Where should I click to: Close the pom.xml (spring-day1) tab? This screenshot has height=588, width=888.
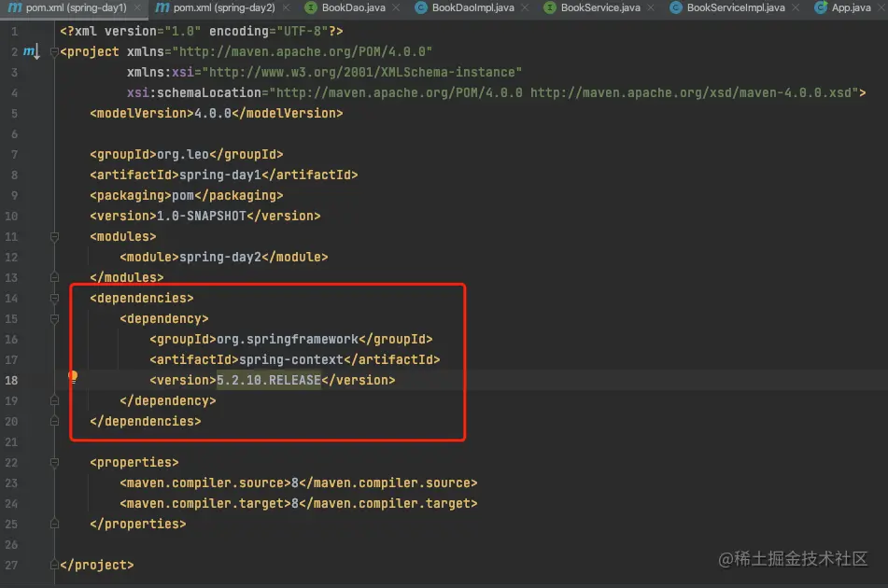click(137, 7)
